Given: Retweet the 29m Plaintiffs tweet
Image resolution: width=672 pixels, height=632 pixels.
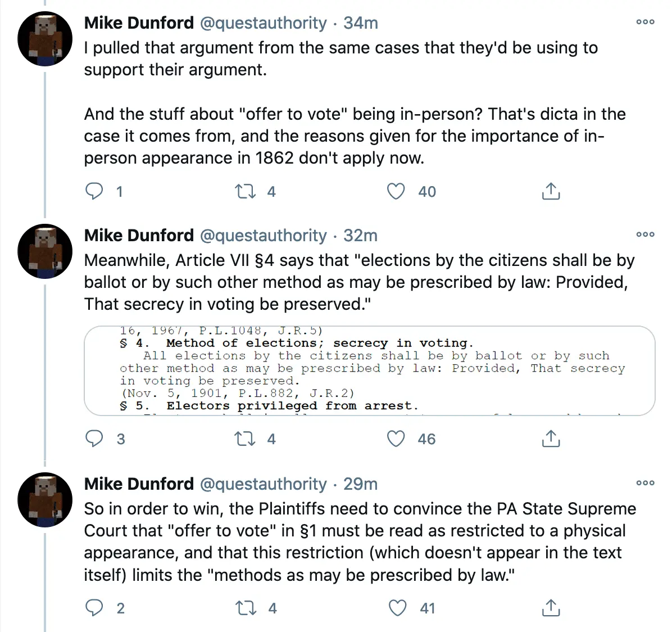Looking at the screenshot, I should coord(246,608).
